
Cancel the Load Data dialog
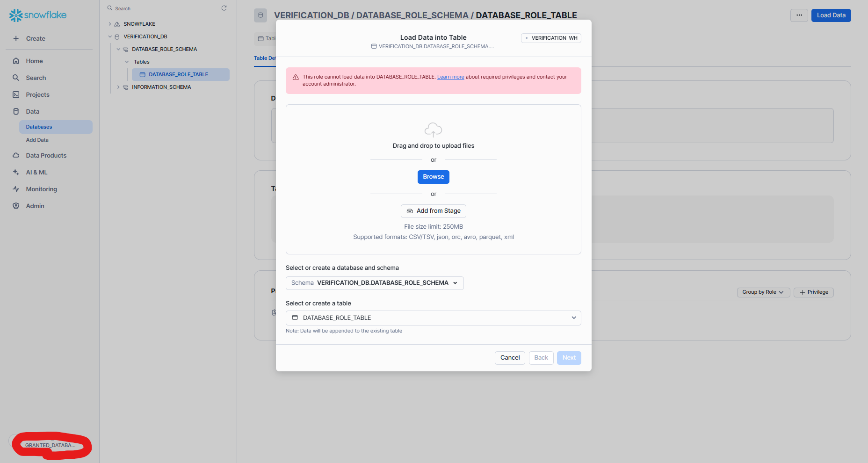coord(510,358)
